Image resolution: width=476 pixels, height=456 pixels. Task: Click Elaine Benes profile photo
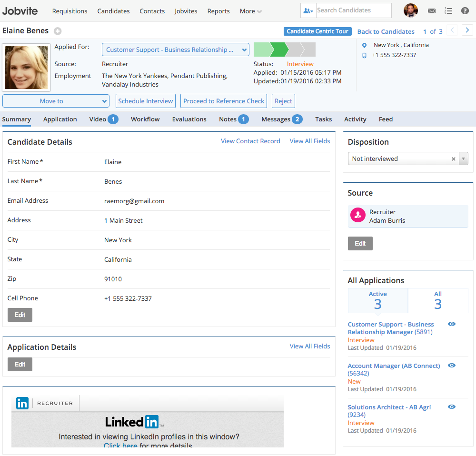26,68
